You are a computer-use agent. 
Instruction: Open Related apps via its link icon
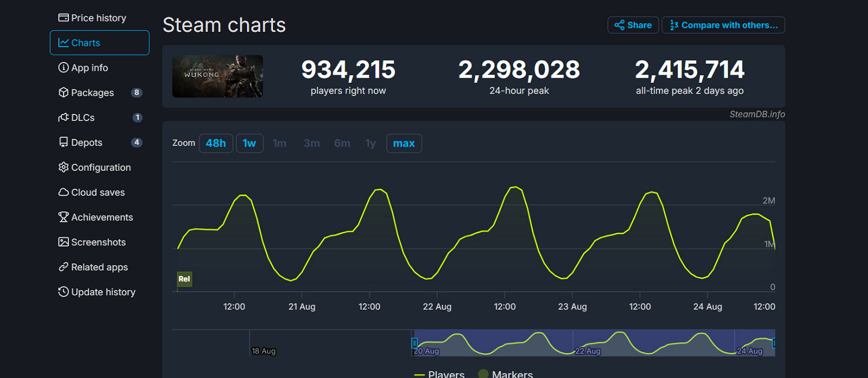click(x=63, y=267)
